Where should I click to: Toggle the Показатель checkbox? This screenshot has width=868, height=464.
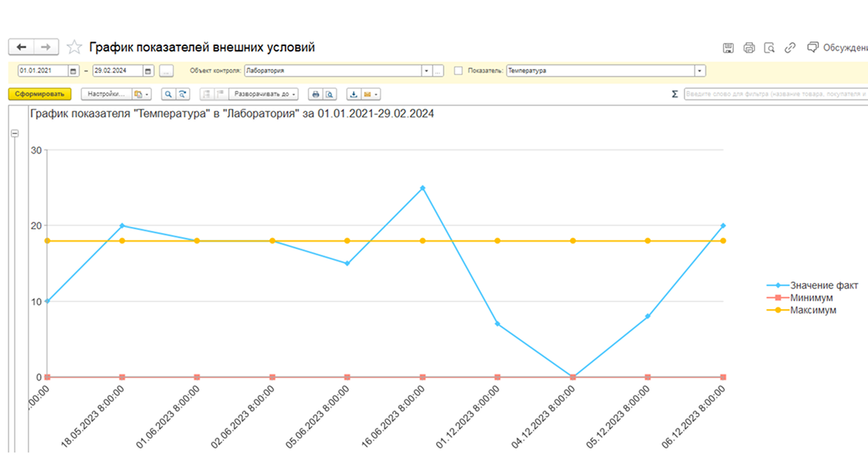tap(458, 71)
